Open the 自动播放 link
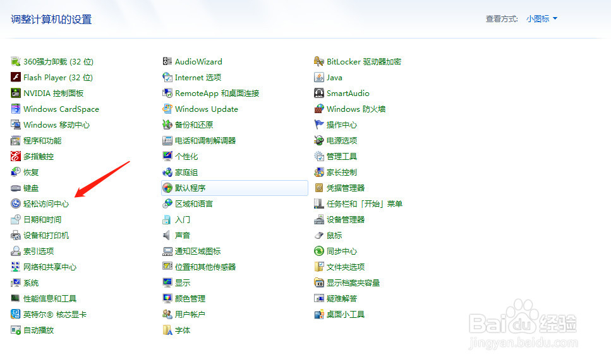Screen dimensions: 611x364 [x=39, y=331]
